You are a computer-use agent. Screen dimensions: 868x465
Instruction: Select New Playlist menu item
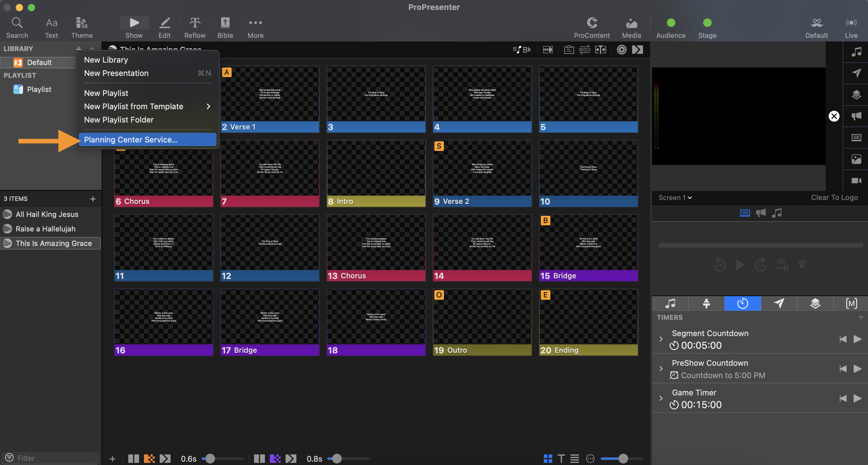148,93
